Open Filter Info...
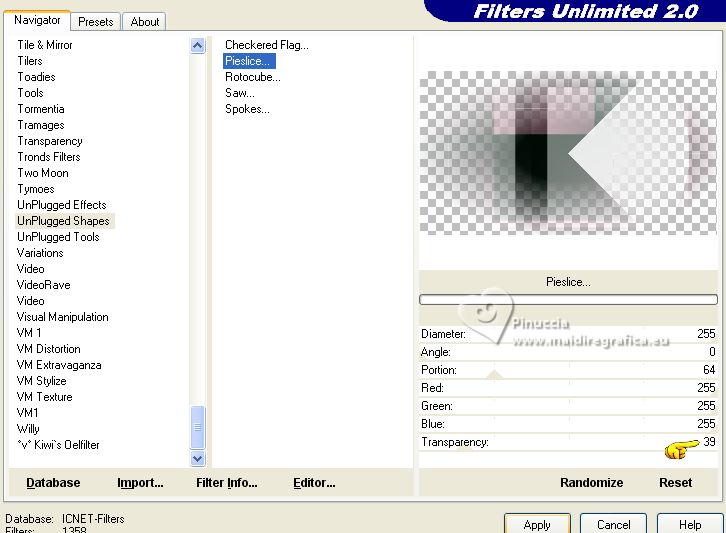Screen dimensions: 726x533 (226, 483)
